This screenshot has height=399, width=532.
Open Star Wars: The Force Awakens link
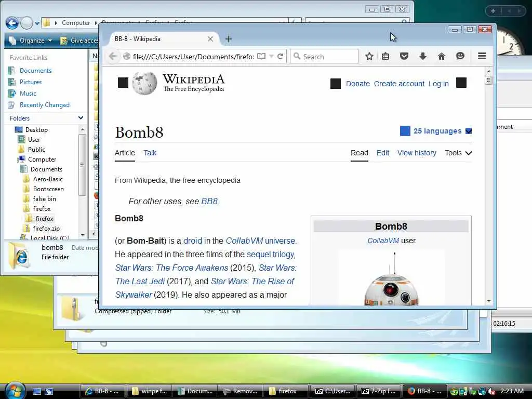pos(171,268)
